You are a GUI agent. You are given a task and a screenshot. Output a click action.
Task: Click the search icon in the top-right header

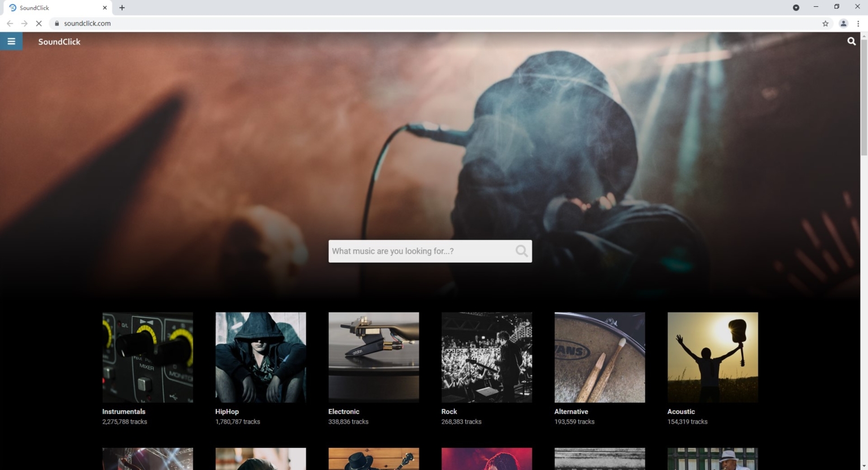[851, 41]
